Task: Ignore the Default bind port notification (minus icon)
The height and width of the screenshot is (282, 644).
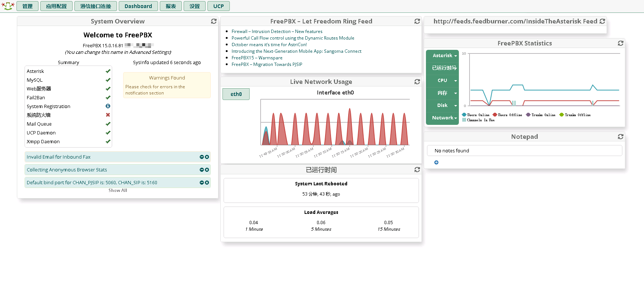Action: [x=202, y=183]
